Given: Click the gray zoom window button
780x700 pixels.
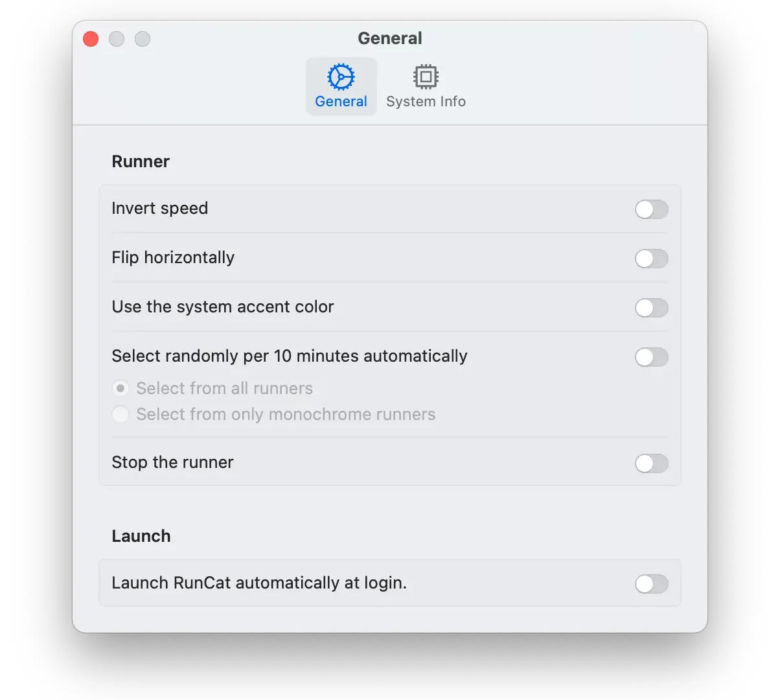Looking at the screenshot, I should pyautogui.click(x=143, y=39).
